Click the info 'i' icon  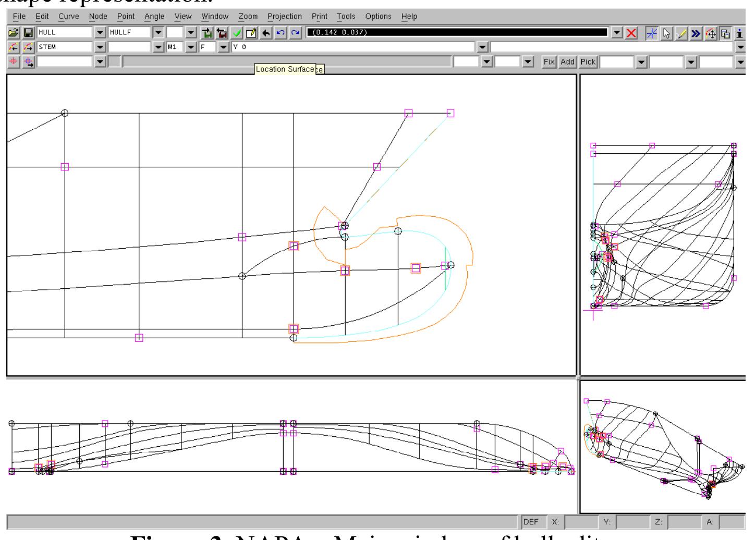740,33
